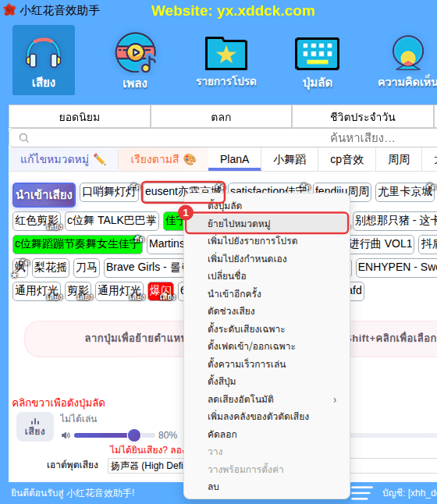Screen dimensions: 437x504
Task: Select the 周周 group tab
Action: (x=399, y=159)
